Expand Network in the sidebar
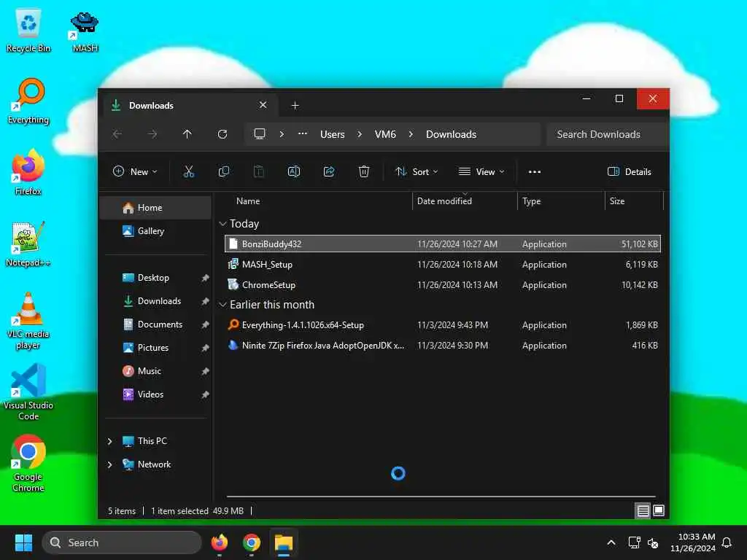Screen dimensions: 747x560 tap(109, 464)
